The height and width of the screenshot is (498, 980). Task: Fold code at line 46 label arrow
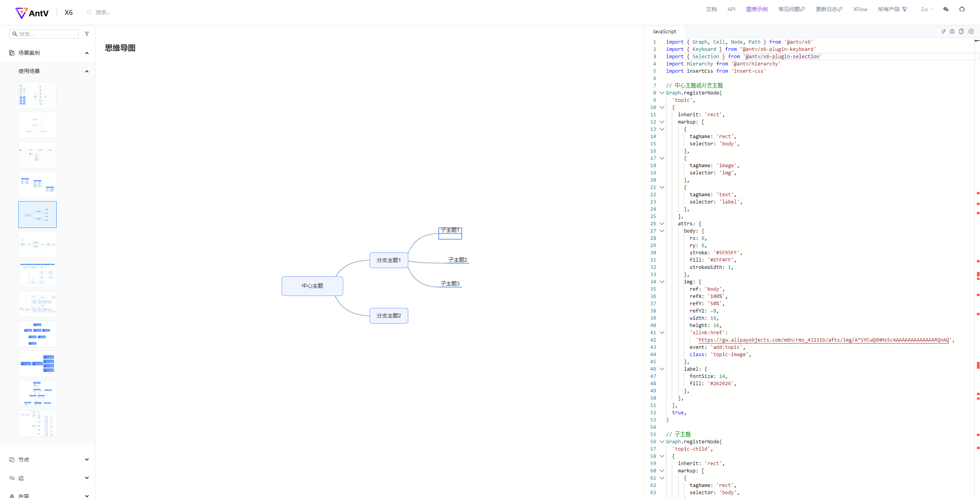pos(662,369)
